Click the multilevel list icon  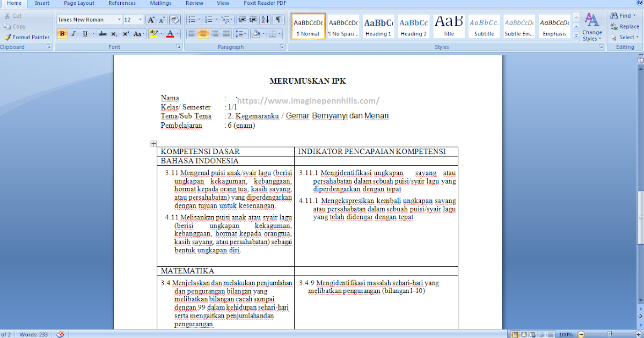225,20
